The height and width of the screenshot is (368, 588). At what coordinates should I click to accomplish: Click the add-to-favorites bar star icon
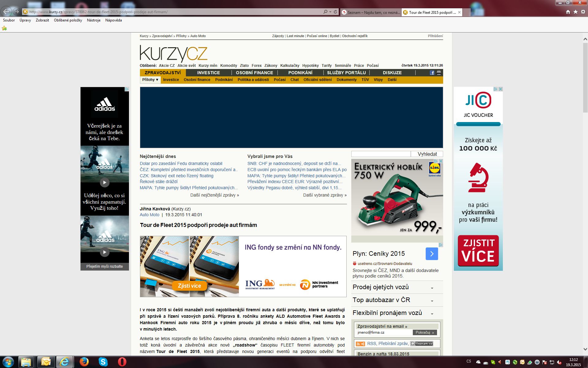(4, 28)
